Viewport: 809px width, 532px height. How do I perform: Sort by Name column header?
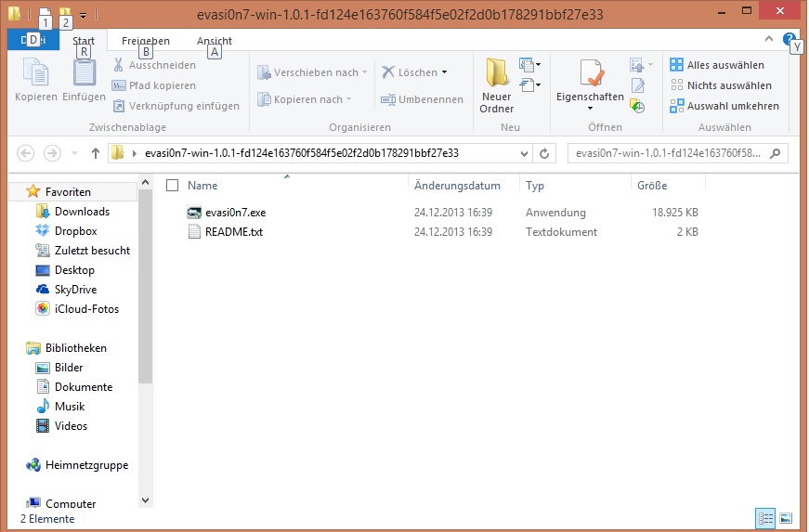(202, 186)
